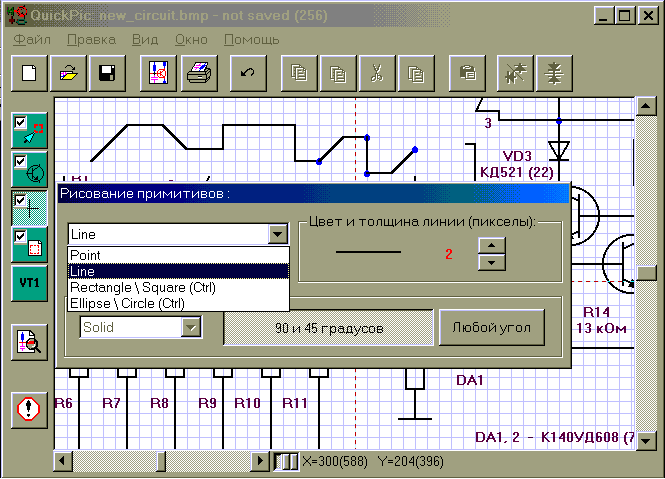The height and width of the screenshot is (479, 665).
Task: Click the VD3 diode label
Action: [517, 156]
